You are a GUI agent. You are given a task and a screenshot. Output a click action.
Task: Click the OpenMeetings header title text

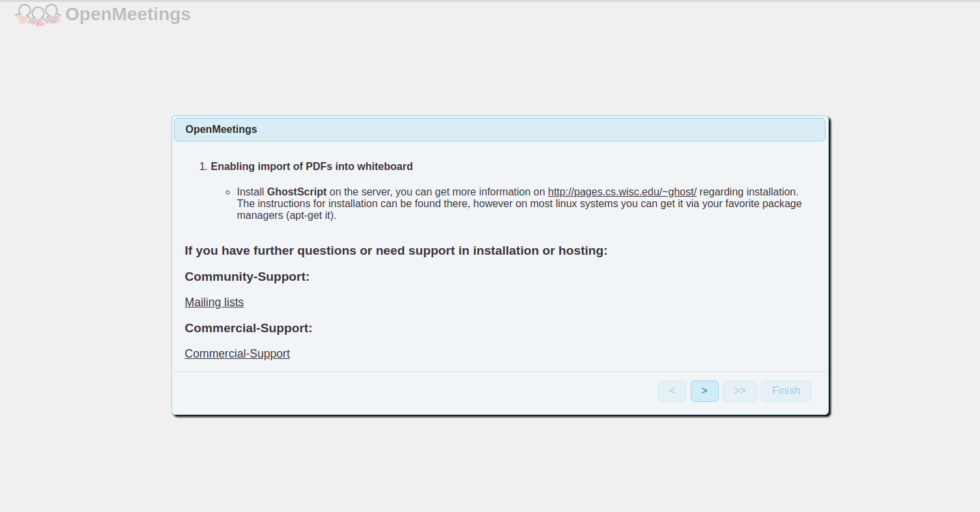coord(128,14)
